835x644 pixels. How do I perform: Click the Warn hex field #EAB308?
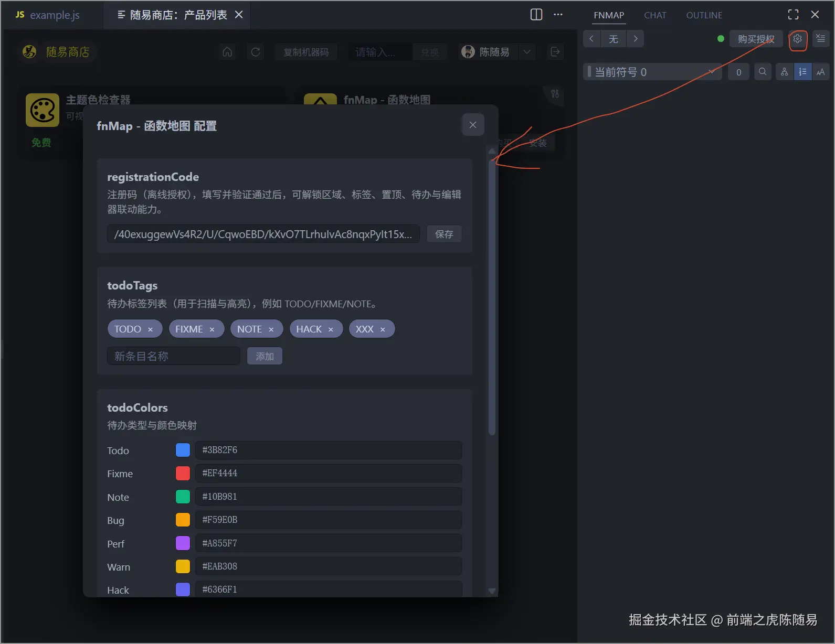(329, 566)
